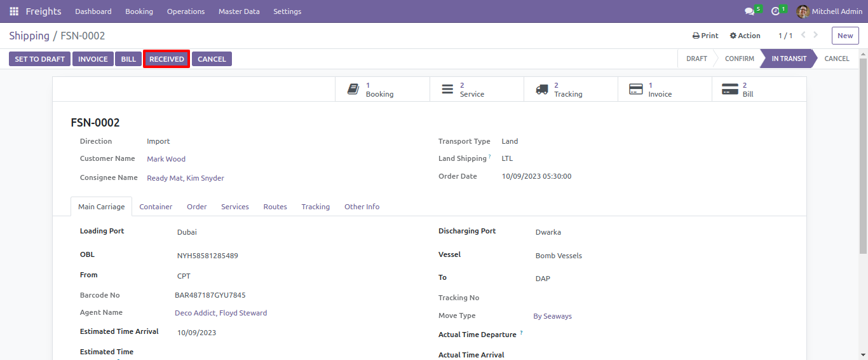Switch to the Container tab
Screen dimensions: 868x360
click(156, 207)
